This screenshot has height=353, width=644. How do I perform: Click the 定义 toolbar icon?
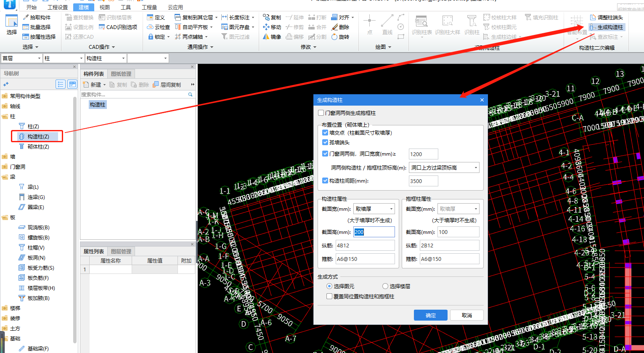pos(150,17)
